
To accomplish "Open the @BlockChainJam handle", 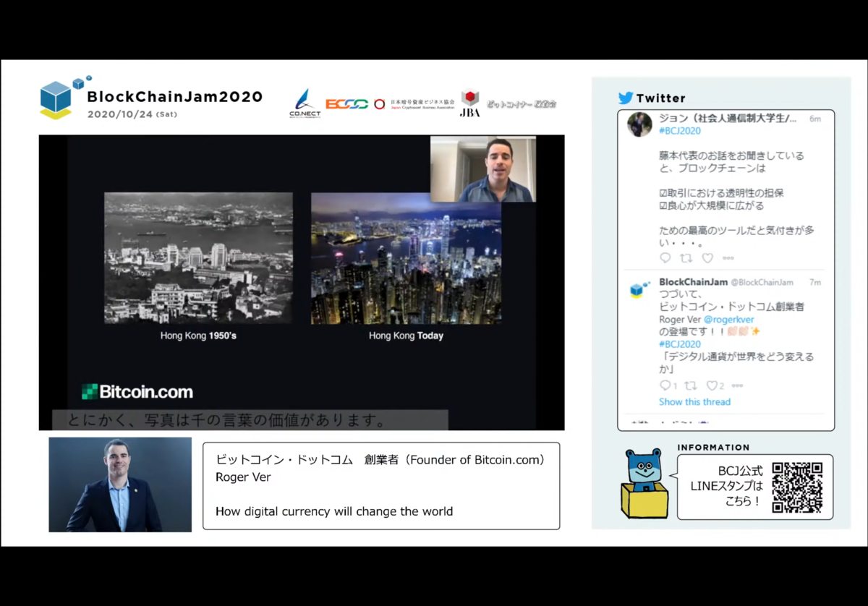I will (762, 282).
